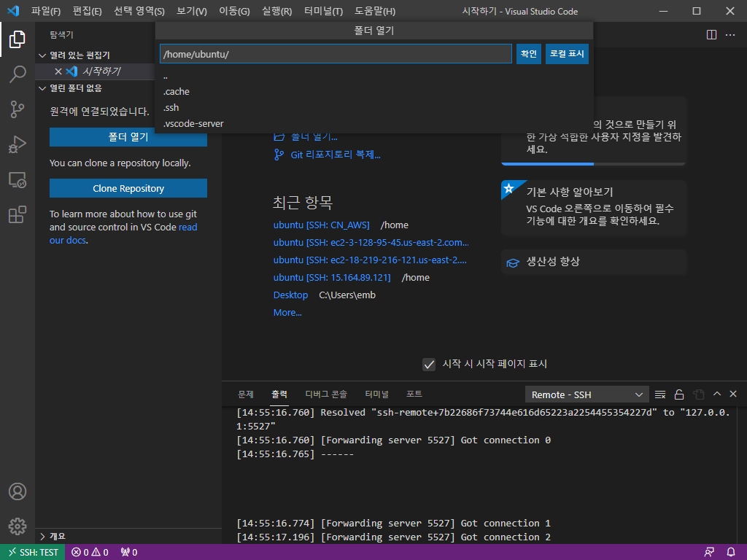The width and height of the screenshot is (747, 560).
Task: Open recent ubuntu [SSH: 15.164.89.121] entry
Action: click(332, 278)
